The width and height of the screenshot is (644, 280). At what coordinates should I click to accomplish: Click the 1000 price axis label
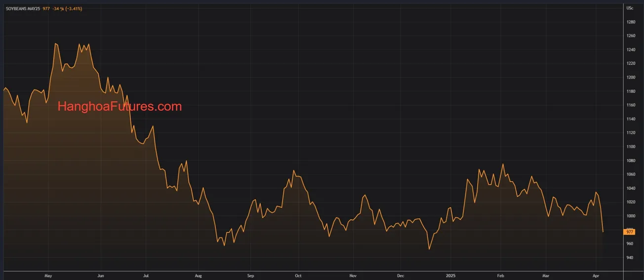pos(631,216)
